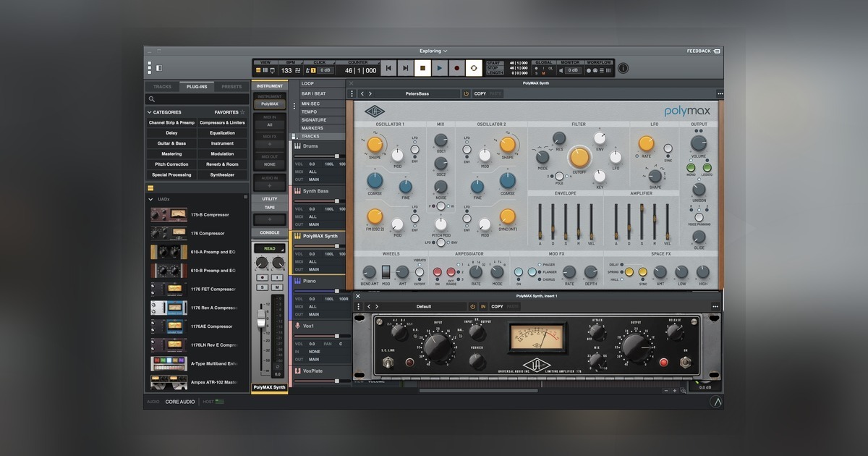This screenshot has width=868, height=456.
Task: Collapse the CATEGORIES section chevron
Action: [x=150, y=112]
